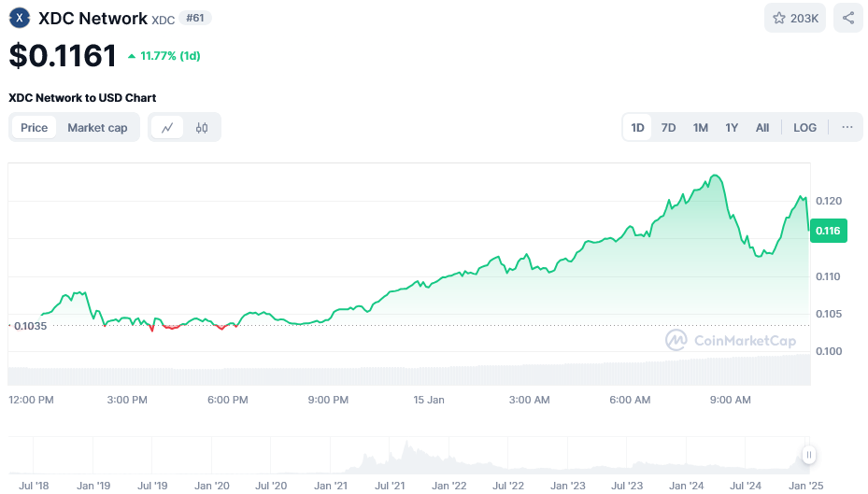Click the 0.105 y-axis value
Image resolution: width=868 pixels, height=494 pixels.
click(x=829, y=314)
